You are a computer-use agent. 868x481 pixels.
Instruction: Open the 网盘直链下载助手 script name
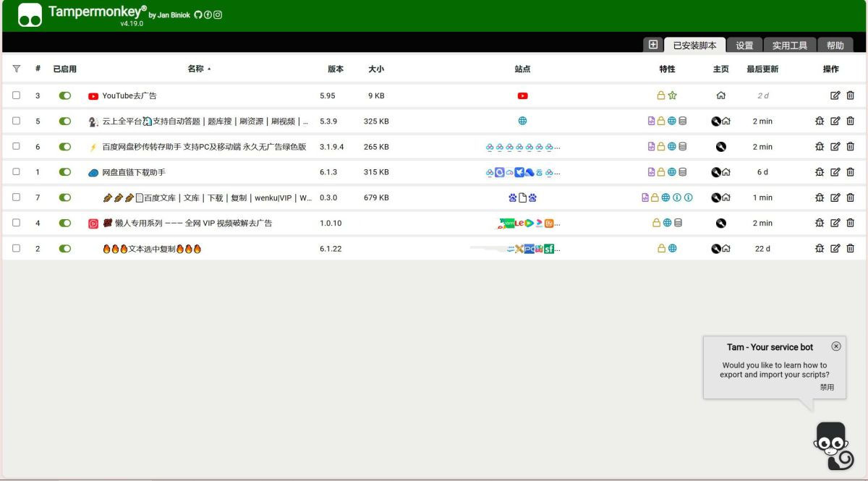tap(134, 172)
